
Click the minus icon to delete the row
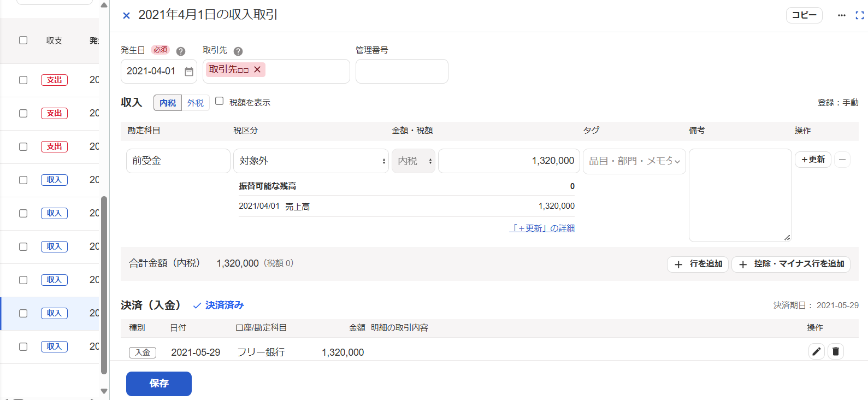[x=842, y=160]
